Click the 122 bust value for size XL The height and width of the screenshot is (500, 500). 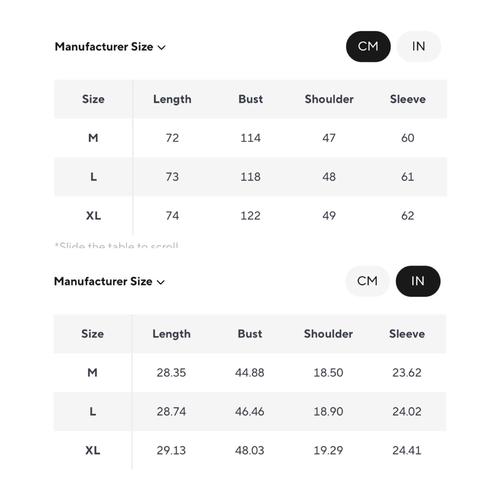tap(251, 216)
